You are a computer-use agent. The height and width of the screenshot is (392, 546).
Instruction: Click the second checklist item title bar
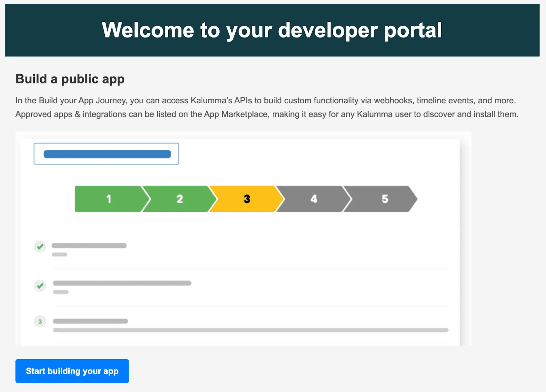point(122,283)
